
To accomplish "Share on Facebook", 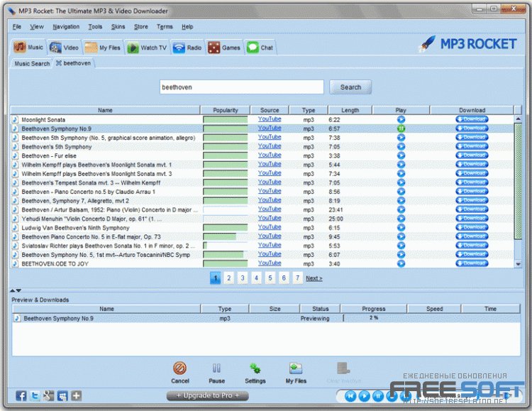I will click(21, 395).
